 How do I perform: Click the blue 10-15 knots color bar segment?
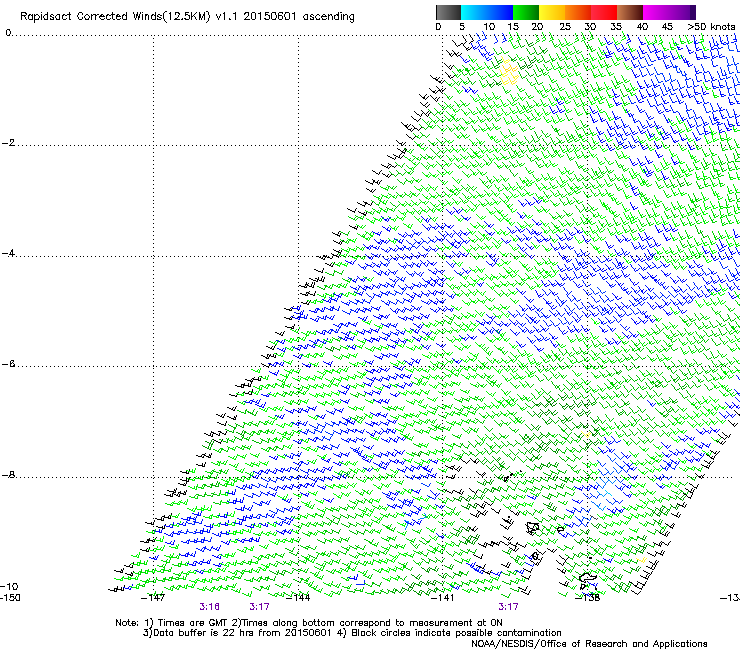point(500,12)
